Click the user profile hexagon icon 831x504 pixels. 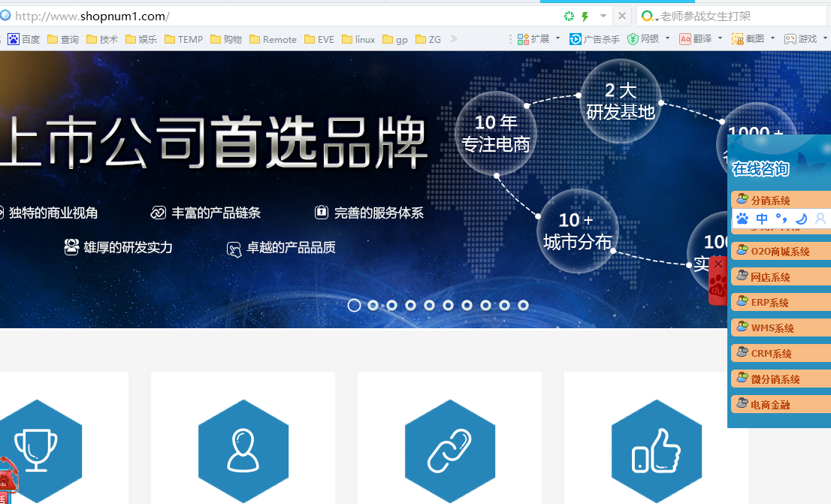click(x=243, y=451)
